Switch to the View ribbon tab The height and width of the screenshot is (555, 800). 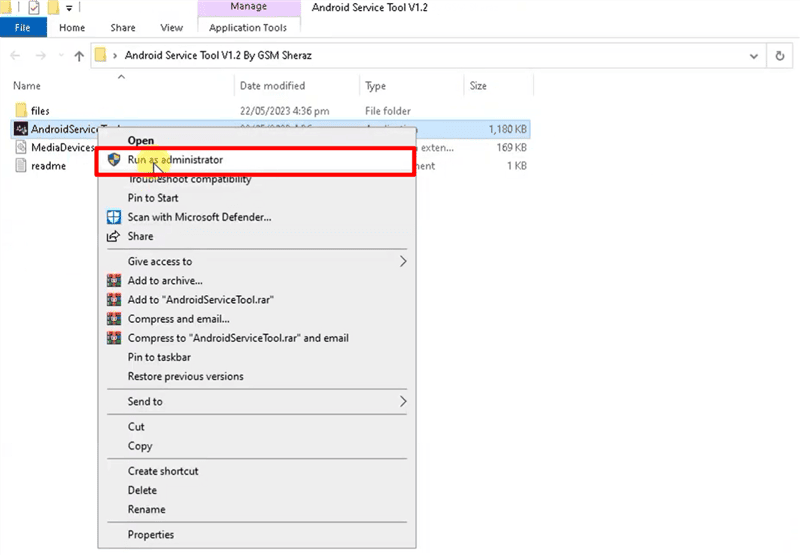(171, 28)
